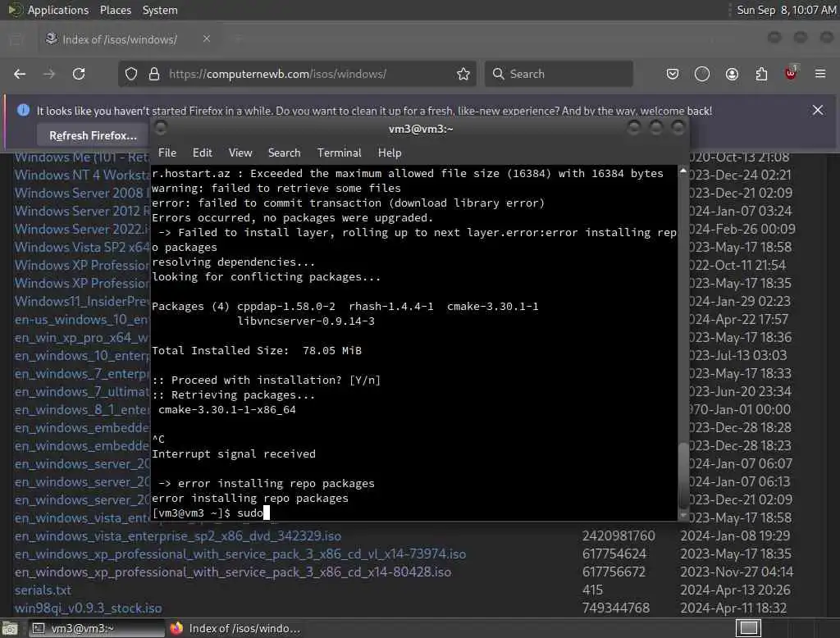The image size is (840, 638).
Task: Open the Places menu in top panel
Action: pyautogui.click(x=115, y=10)
